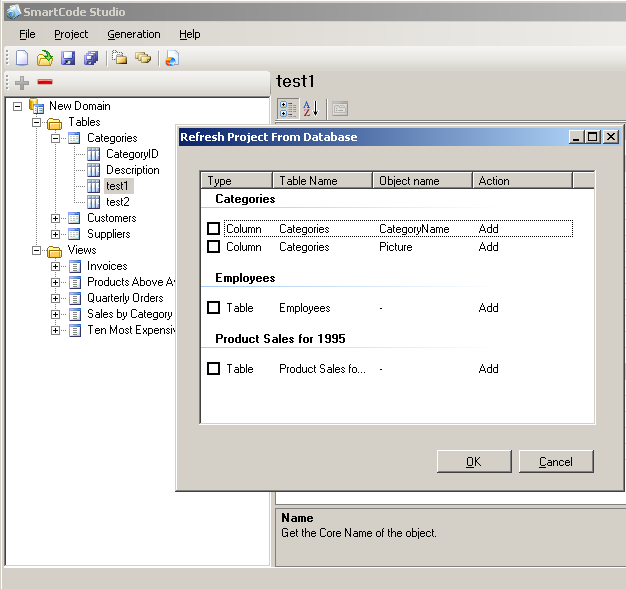
Task: Click the stacked folders toolbar icon
Action: [x=143, y=58]
